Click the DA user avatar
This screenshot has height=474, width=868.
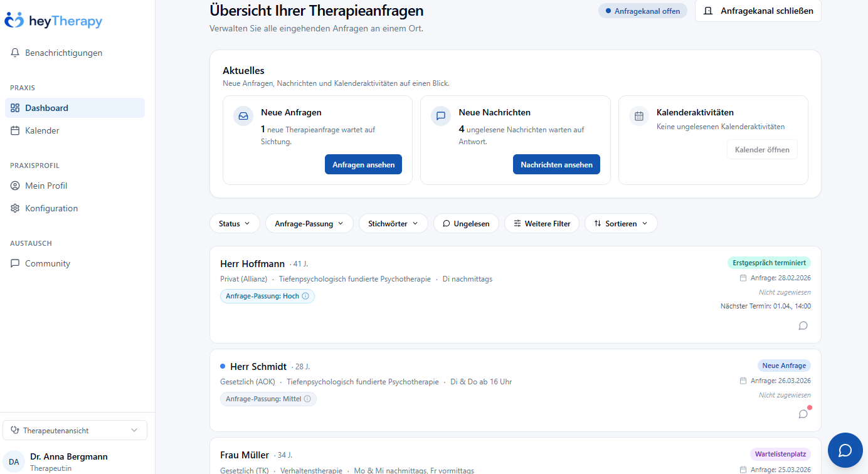pos(14,461)
